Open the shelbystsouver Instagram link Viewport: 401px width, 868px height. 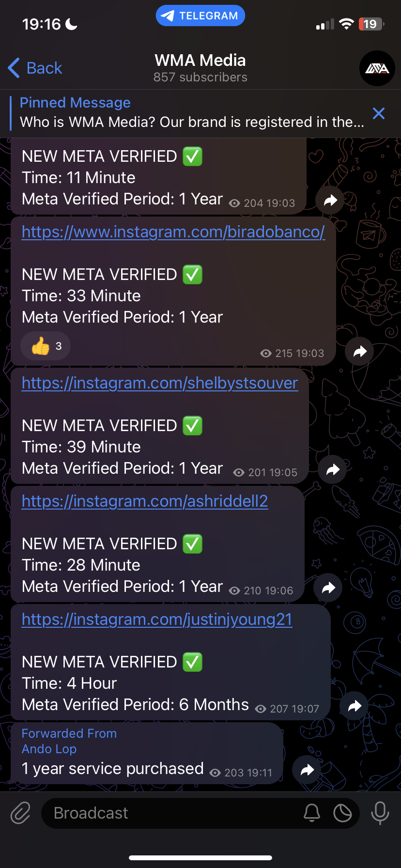click(160, 383)
